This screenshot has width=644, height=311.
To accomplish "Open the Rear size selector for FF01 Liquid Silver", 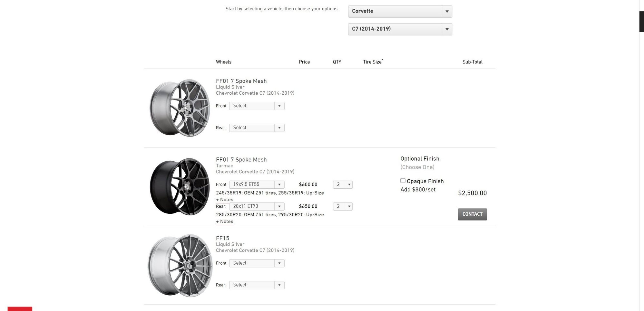I will click(x=256, y=127).
